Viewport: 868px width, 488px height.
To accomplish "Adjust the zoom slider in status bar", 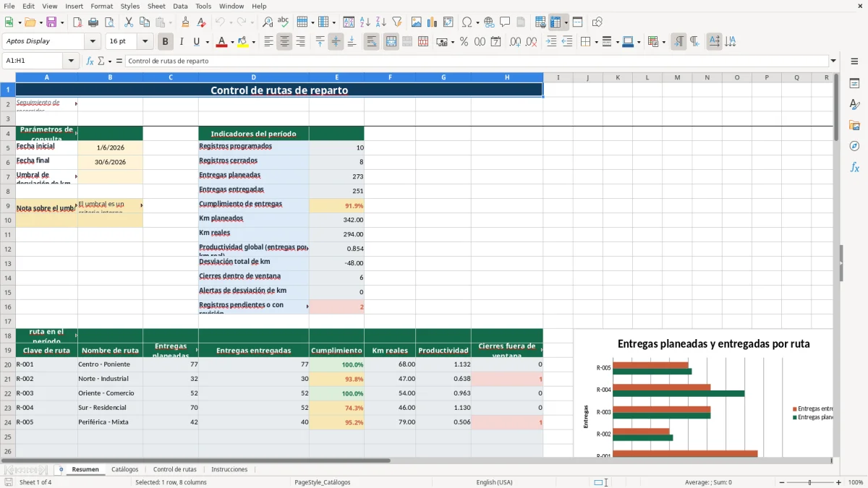I will (x=809, y=482).
